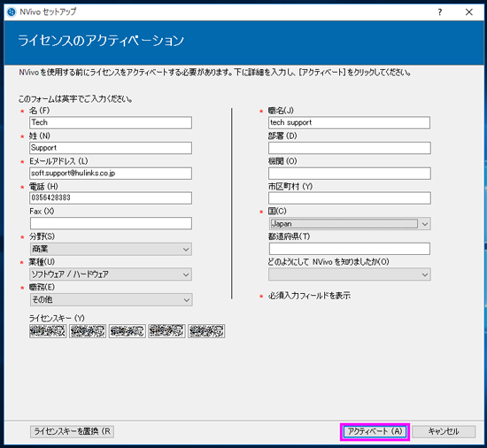Click the ライセンスキーを置換 button

pos(72,431)
